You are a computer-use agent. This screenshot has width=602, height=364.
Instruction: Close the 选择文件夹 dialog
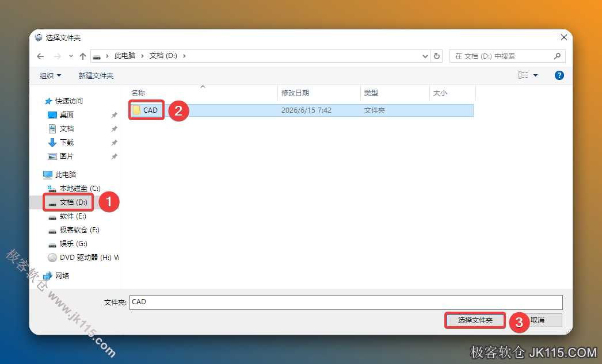pos(563,37)
